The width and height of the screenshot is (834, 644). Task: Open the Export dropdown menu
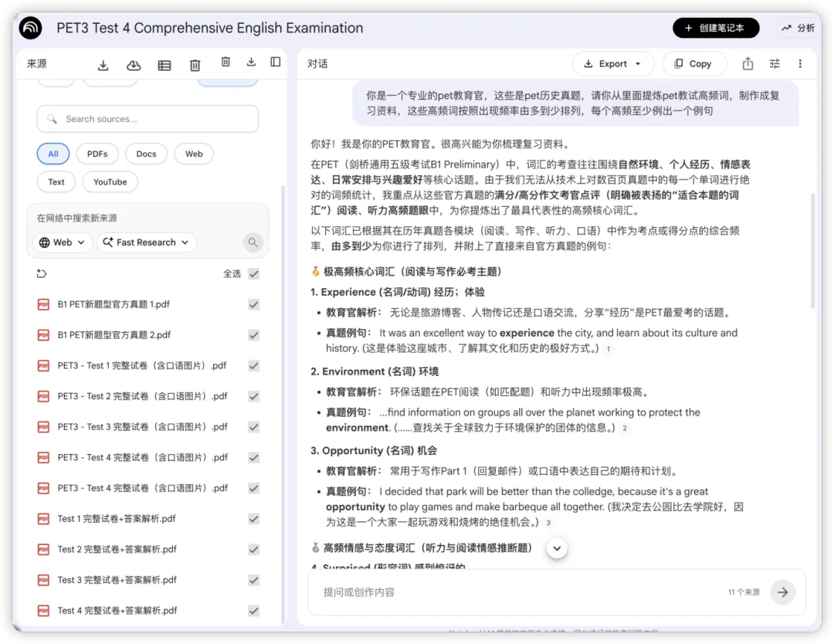(612, 64)
